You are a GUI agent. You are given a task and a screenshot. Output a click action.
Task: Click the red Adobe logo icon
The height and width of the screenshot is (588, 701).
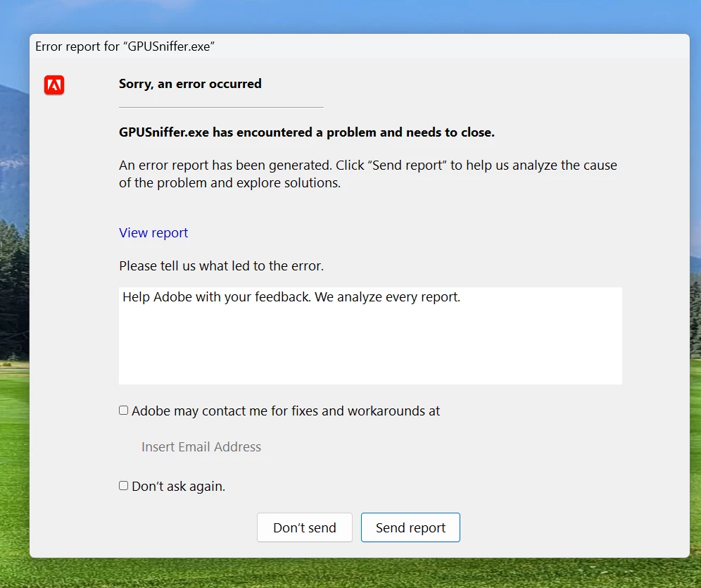(54, 85)
